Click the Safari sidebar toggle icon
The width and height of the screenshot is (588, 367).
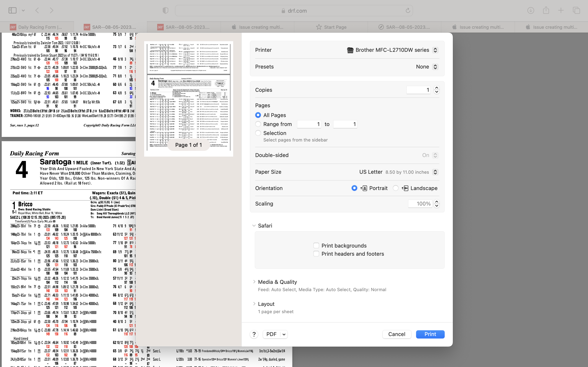pyautogui.click(x=12, y=10)
